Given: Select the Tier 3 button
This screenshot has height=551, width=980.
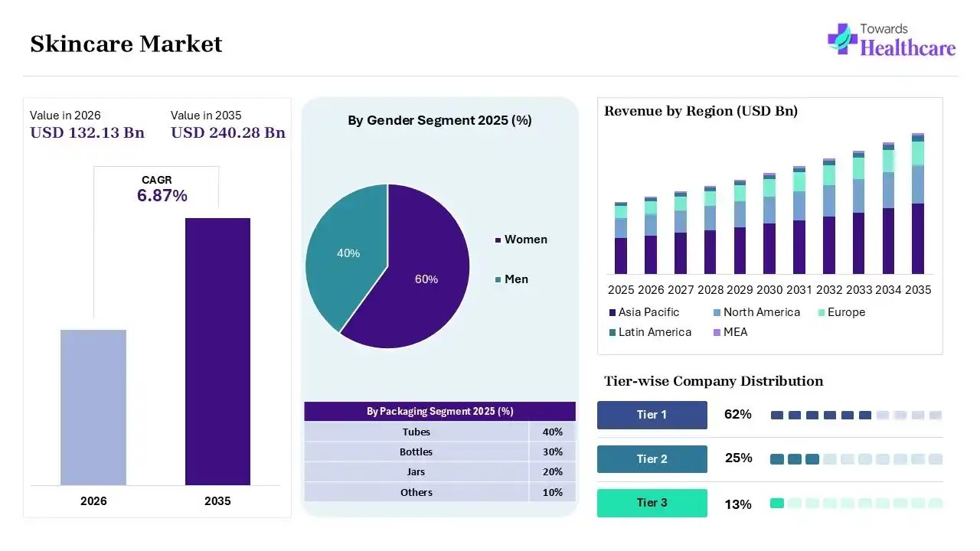Looking at the screenshot, I should coord(652,503).
